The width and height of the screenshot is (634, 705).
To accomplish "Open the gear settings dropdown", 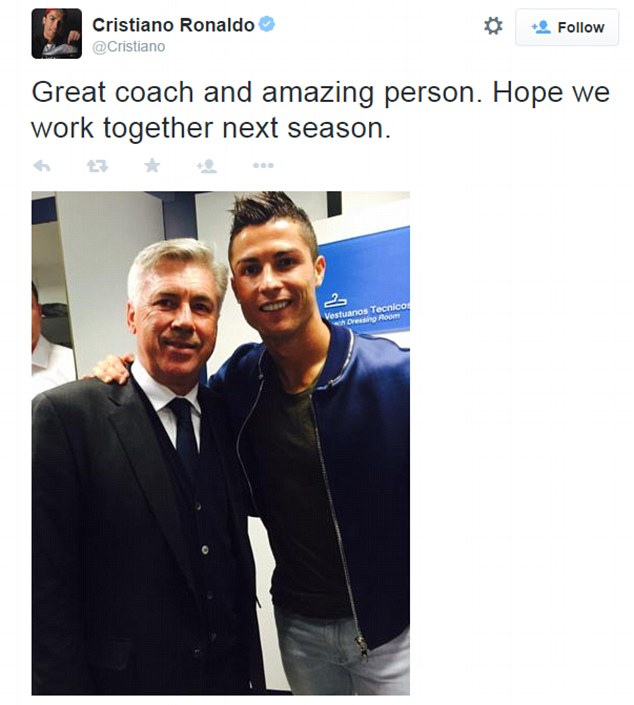I will coord(493,27).
